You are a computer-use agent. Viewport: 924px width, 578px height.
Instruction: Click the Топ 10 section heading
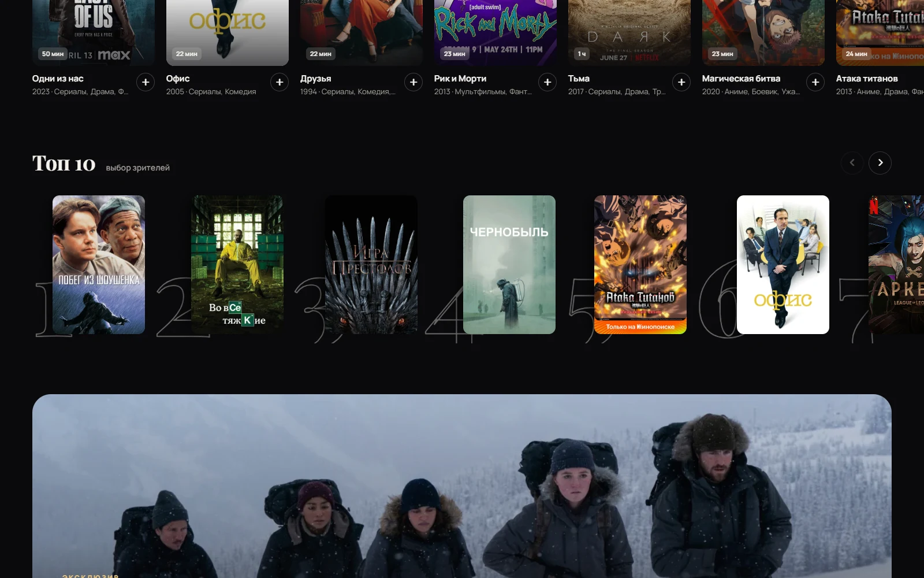coord(64,164)
